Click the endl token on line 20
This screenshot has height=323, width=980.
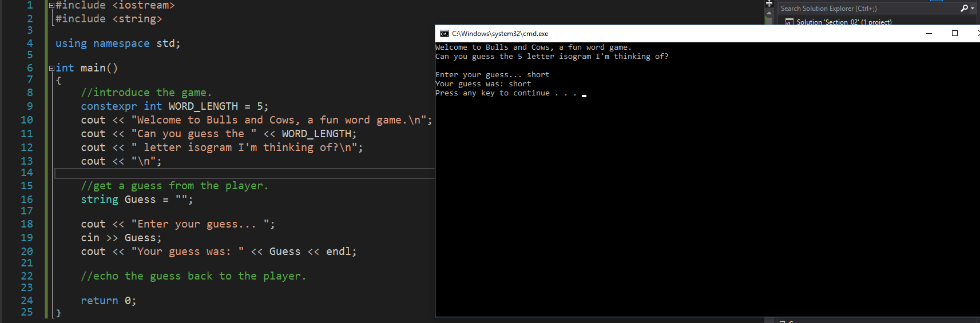(339, 252)
